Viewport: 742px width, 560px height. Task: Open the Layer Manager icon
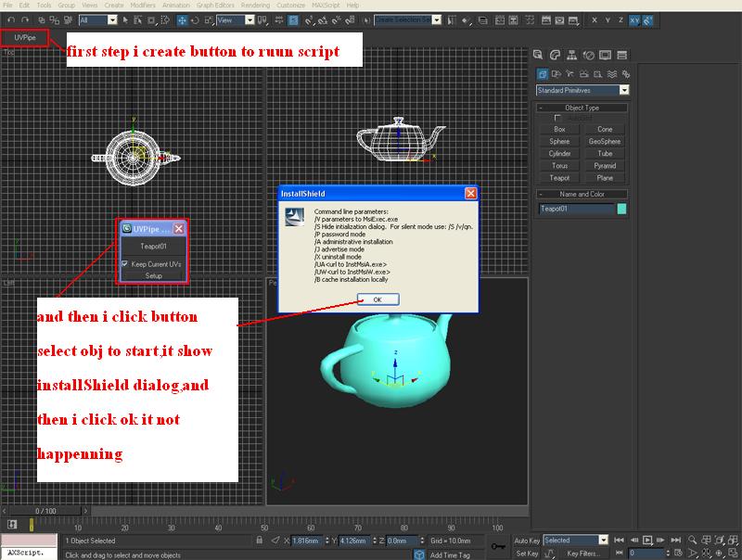[x=482, y=20]
